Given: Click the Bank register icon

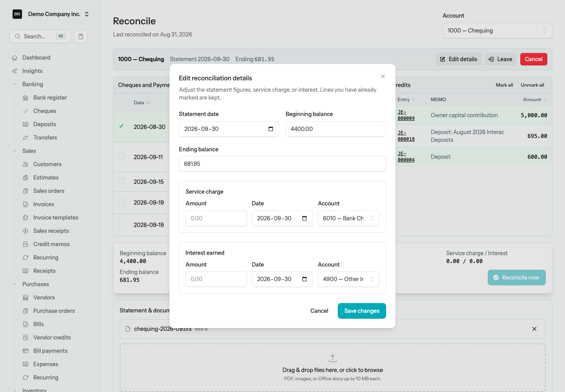Looking at the screenshot, I should tap(26, 98).
